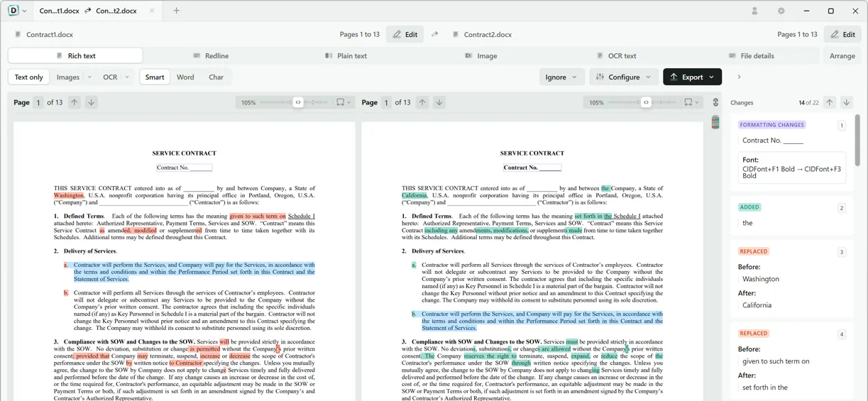868x401 pixels.
Task: Click the right pane 105% zoom value
Action: 596,102
